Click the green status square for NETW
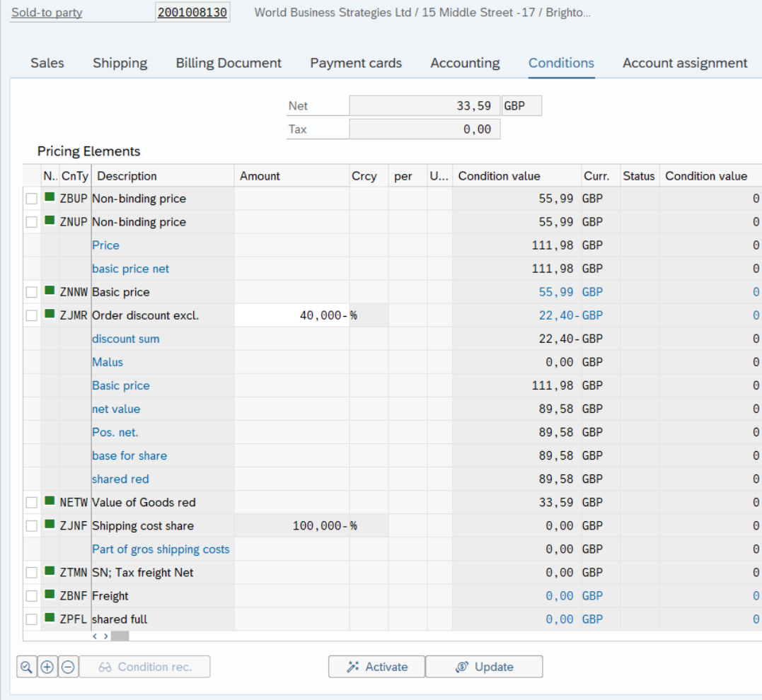This screenshot has width=762, height=700. [x=50, y=501]
